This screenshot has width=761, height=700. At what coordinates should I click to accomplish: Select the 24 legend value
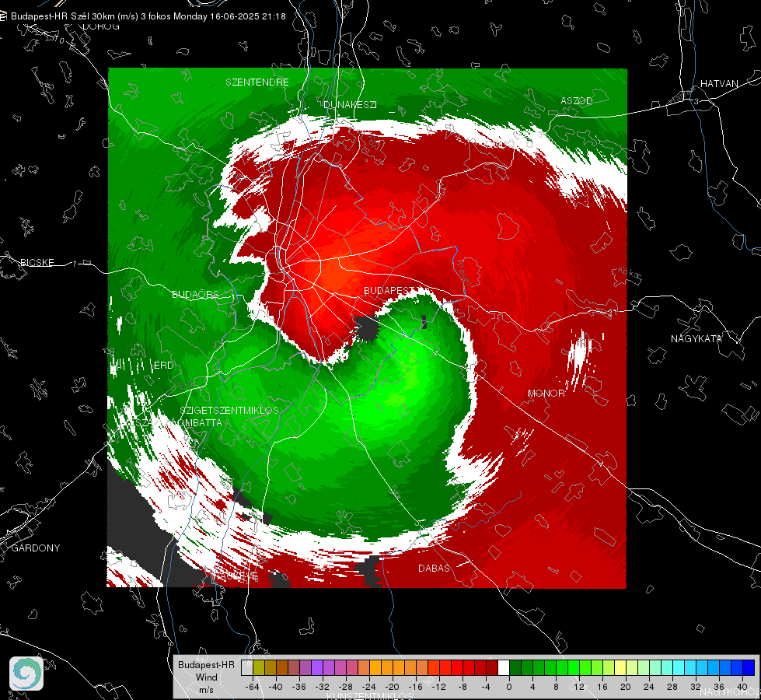(x=649, y=687)
